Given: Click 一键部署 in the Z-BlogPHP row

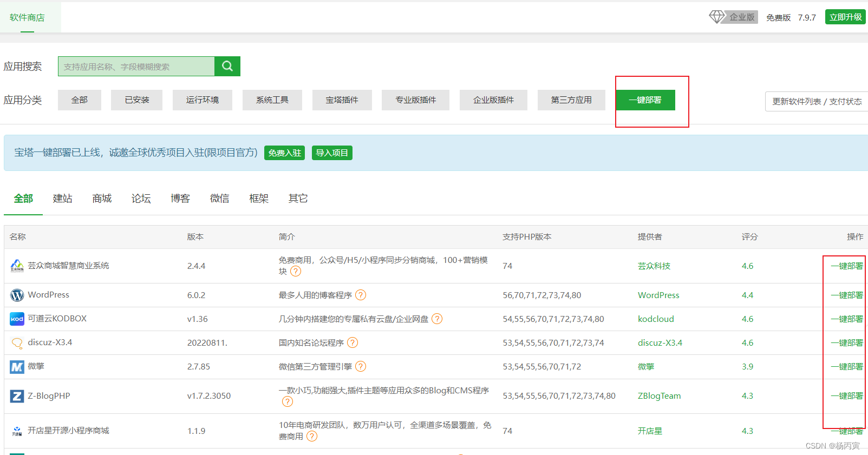Looking at the screenshot, I should coord(847,396).
